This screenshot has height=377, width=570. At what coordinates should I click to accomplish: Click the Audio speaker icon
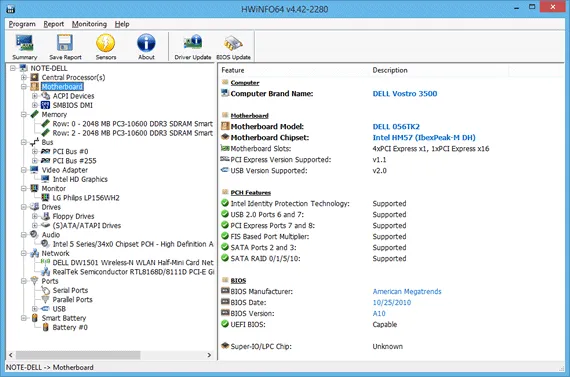(35, 234)
